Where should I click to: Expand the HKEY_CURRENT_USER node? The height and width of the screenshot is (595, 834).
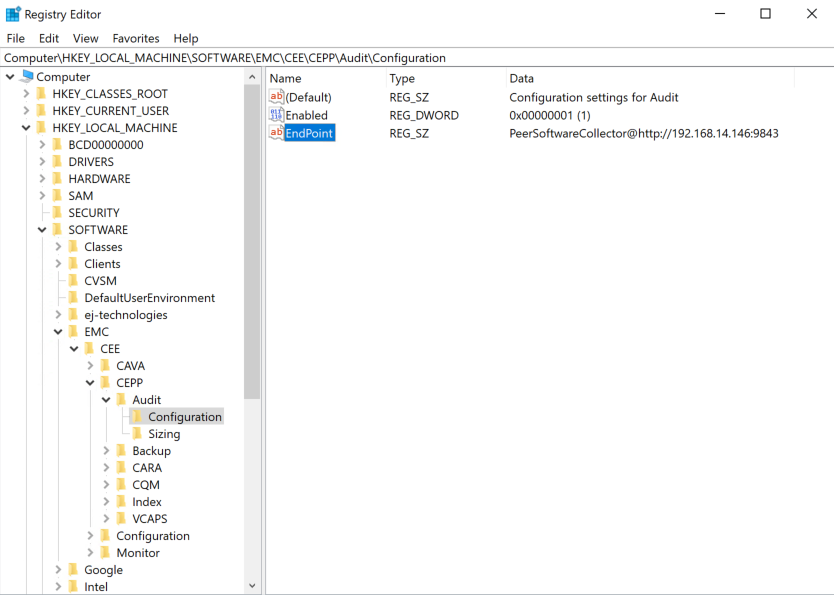point(26,111)
